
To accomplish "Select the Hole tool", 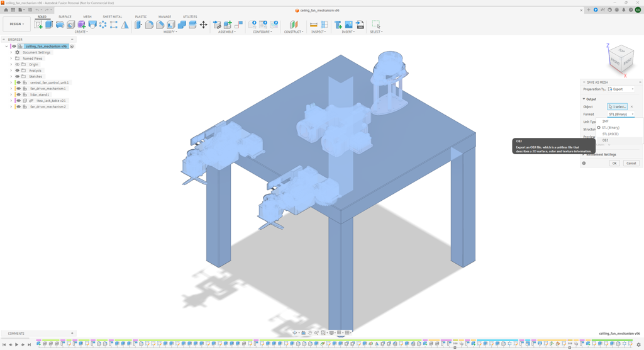I will (70, 25).
